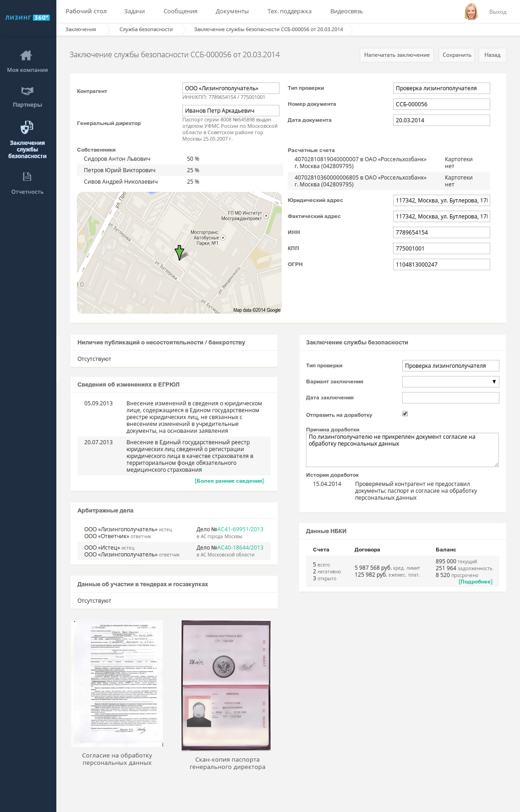Open the security conclusions shield icon

[27, 127]
